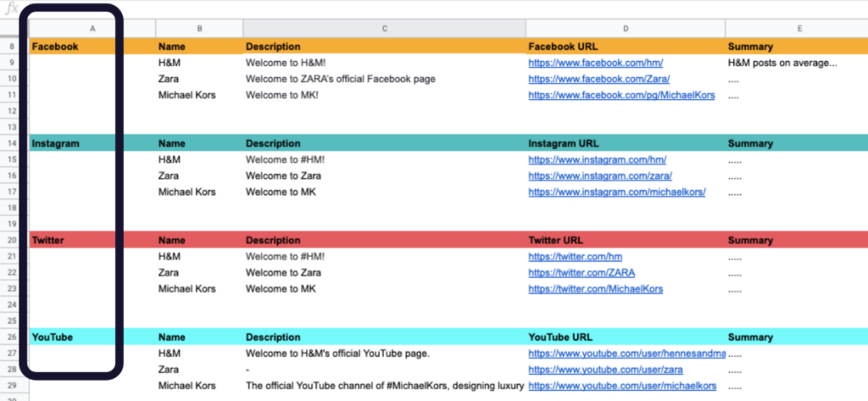Open the instagram.com/hm link

[598, 159]
